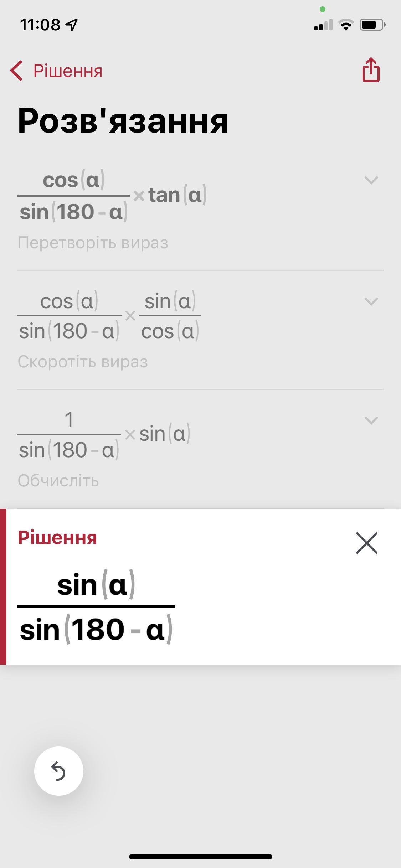This screenshot has width=401, height=868.
Task: Open the share sheet icon
Action: 371,70
